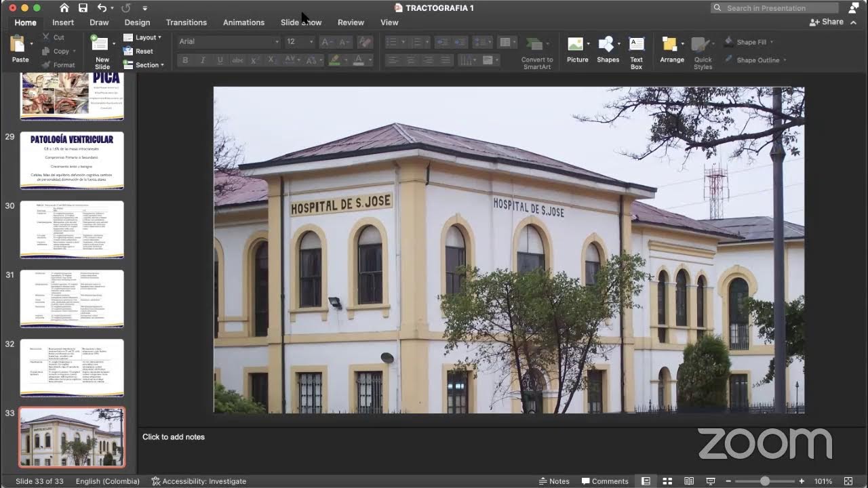Screen dimensions: 868x488
Task: Open the Review tab
Action: click(x=351, y=22)
